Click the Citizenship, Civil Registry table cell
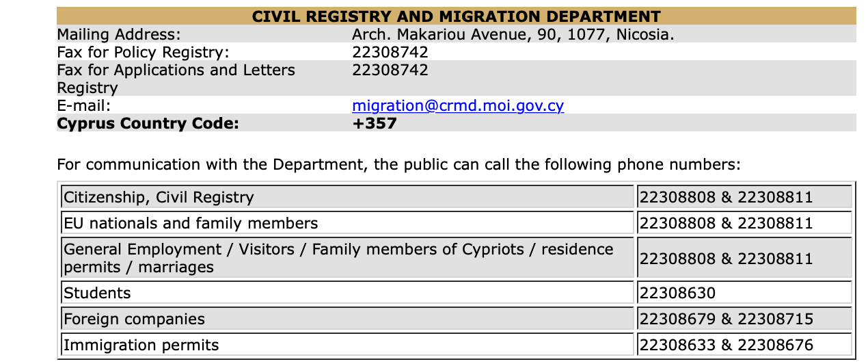Image resolution: width=868 pixels, height=364 pixels. 159,198
